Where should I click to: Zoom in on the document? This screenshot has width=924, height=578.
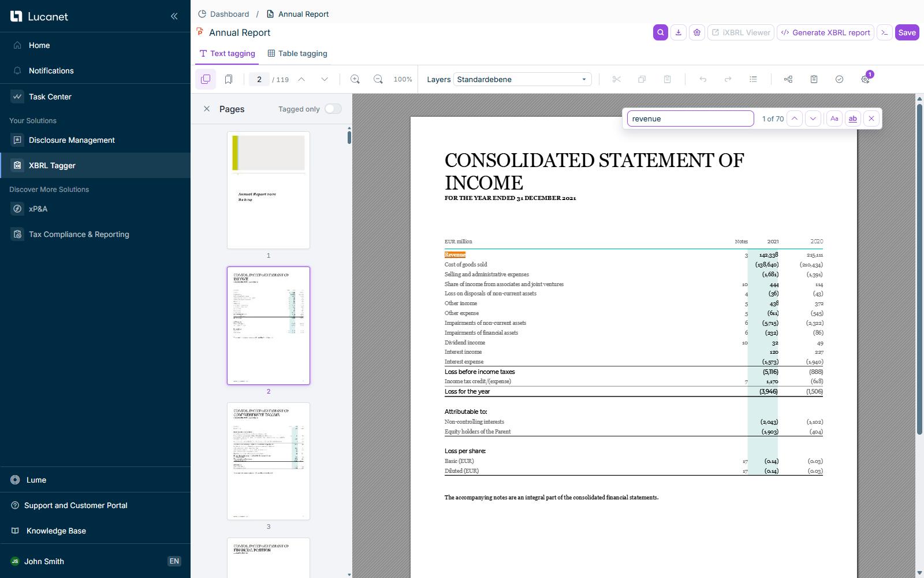pos(355,79)
